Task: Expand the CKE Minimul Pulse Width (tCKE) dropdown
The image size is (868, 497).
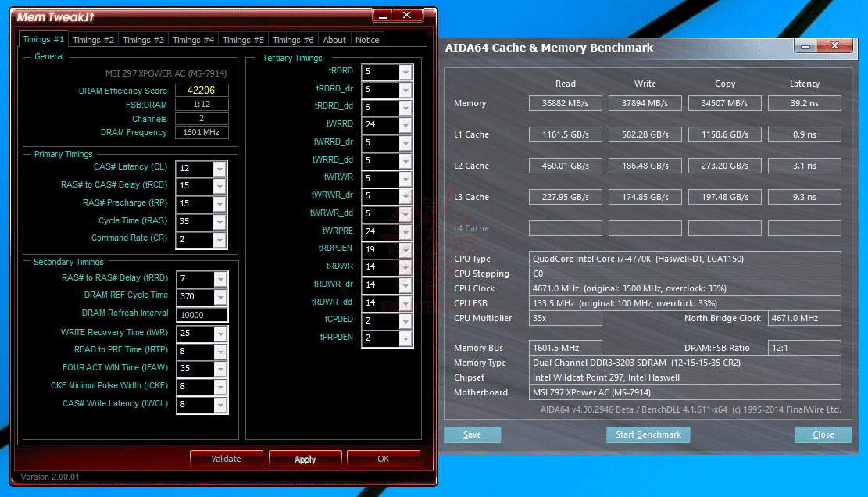Action: (220, 386)
